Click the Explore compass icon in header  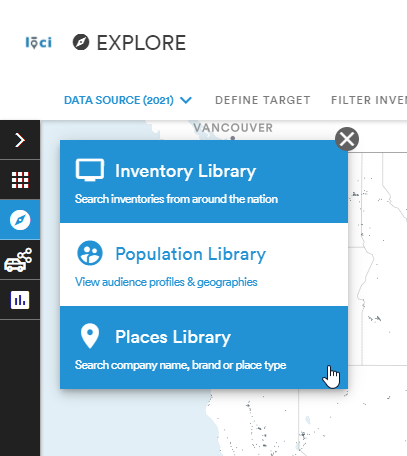pyautogui.click(x=81, y=42)
